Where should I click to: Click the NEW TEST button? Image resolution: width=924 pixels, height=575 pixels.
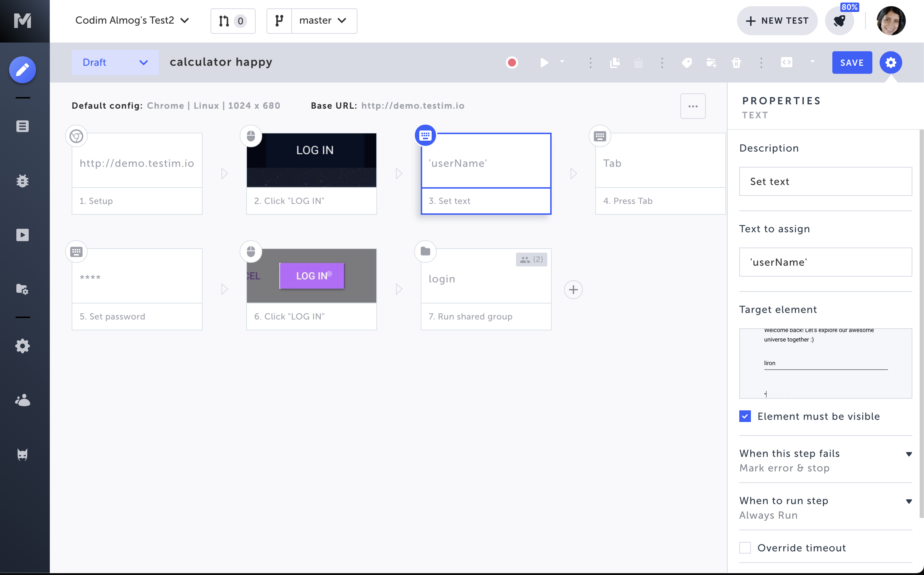pos(777,20)
